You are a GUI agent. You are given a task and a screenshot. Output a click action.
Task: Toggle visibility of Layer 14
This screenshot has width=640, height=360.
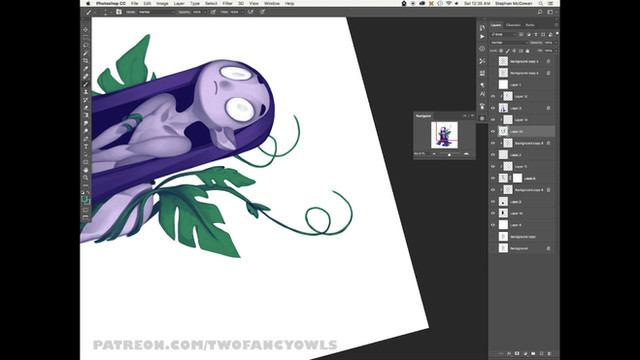(493, 120)
